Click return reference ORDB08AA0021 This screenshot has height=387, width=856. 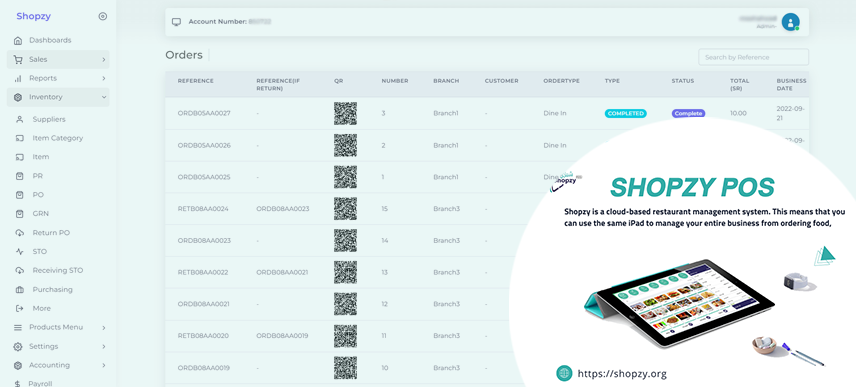282,272
